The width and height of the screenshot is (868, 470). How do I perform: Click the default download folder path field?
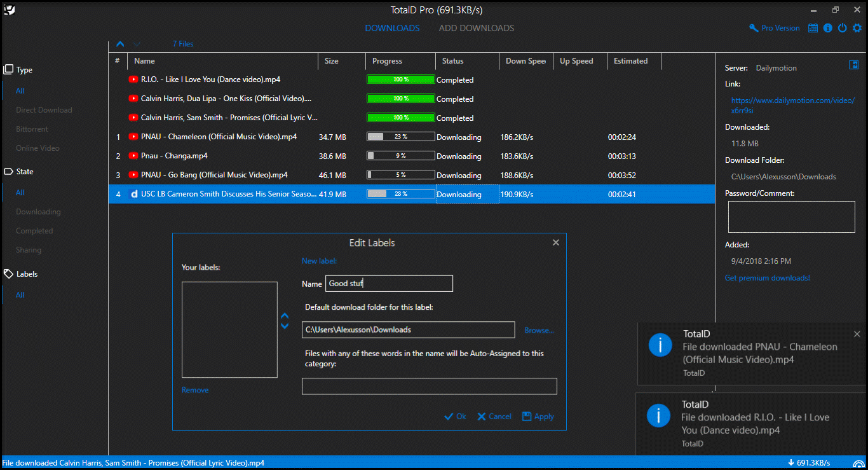pyautogui.click(x=408, y=329)
